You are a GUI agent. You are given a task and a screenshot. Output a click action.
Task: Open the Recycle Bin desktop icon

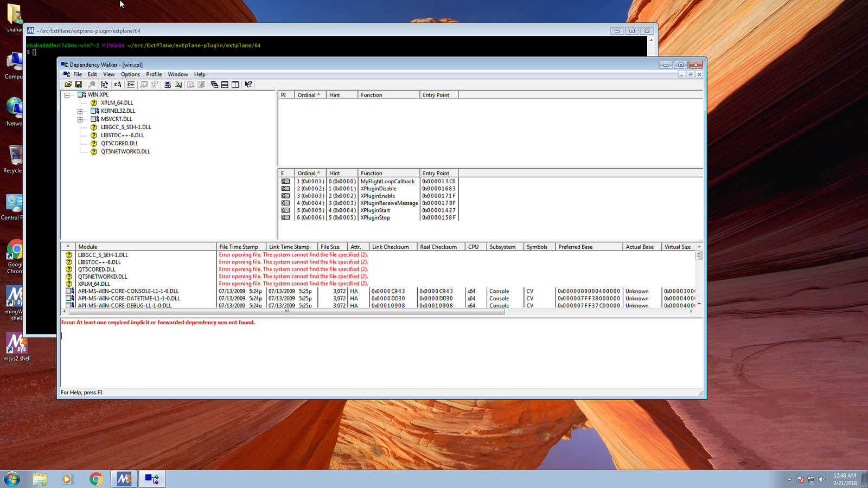[x=14, y=159]
